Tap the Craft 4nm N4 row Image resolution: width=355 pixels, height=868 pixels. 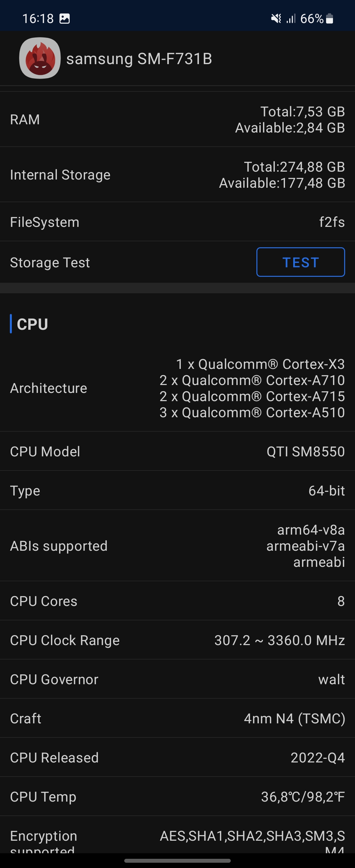pyautogui.click(x=177, y=718)
